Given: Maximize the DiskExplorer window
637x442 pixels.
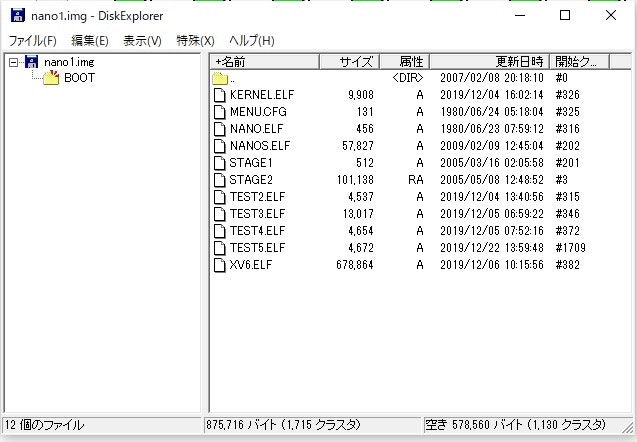Looking at the screenshot, I should [565, 15].
